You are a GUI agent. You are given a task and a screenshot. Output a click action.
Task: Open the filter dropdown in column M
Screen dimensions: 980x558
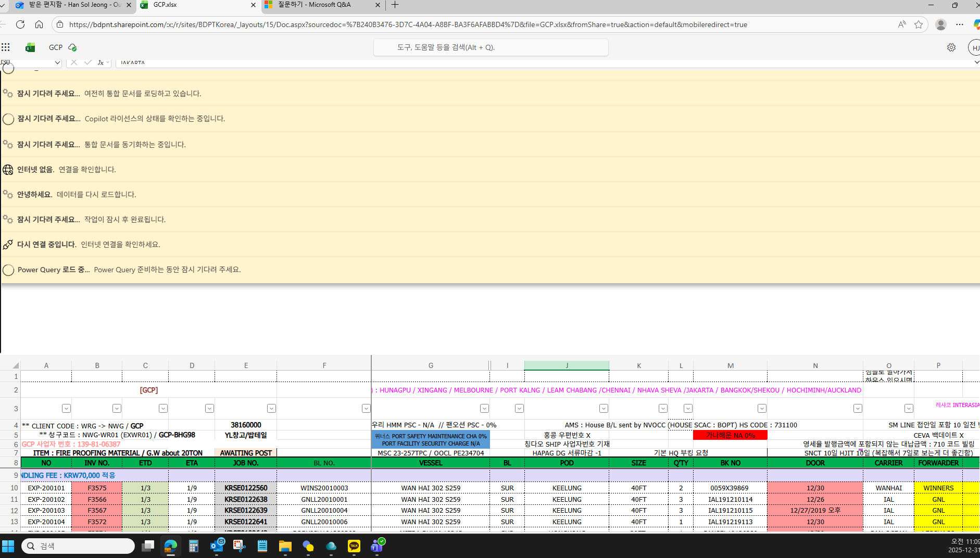point(762,409)
